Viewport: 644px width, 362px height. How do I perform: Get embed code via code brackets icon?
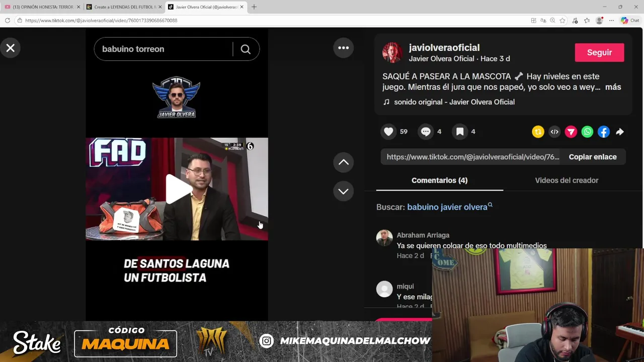click(554, 132)
